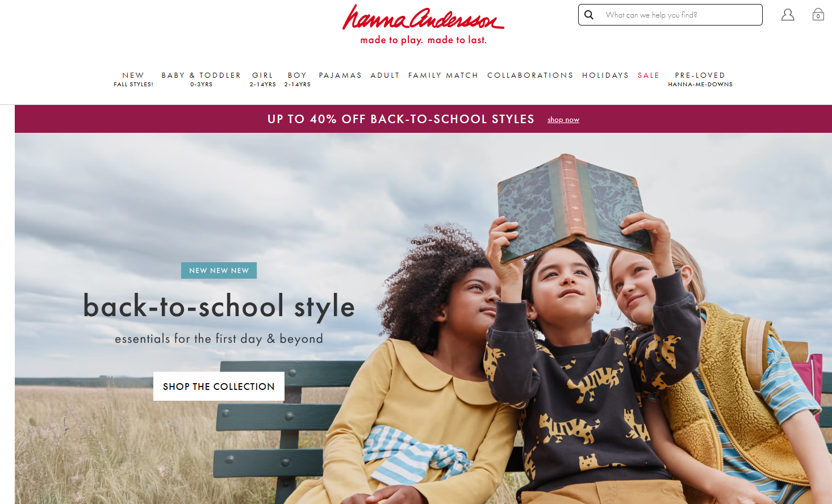The height and width of the screenshot is (504, 832).
Task: Open the shopping bag icon
Action: (818, 14)
